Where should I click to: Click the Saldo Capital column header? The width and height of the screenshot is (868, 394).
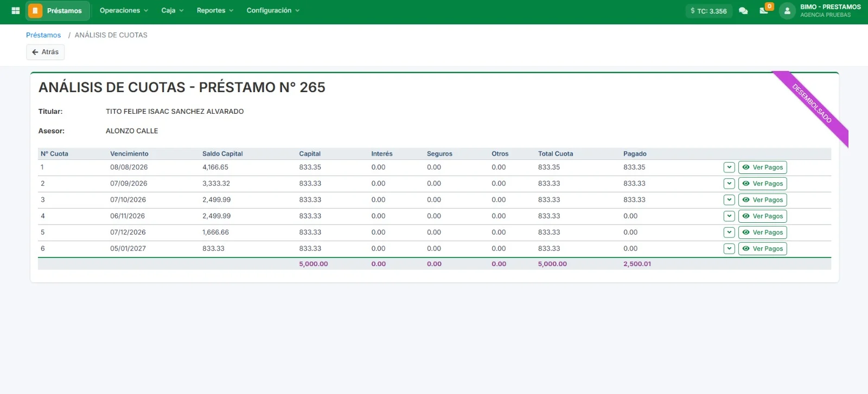coord(222,154)
